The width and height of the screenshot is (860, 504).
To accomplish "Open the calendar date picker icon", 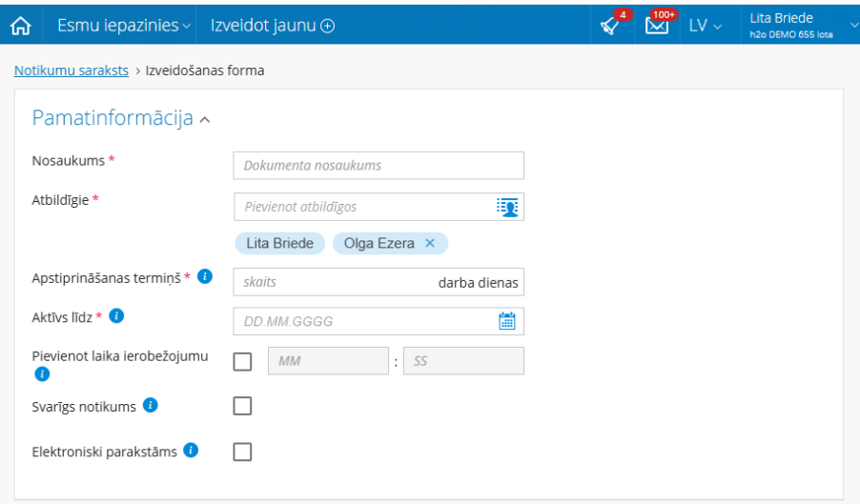I will pos(507,321).
